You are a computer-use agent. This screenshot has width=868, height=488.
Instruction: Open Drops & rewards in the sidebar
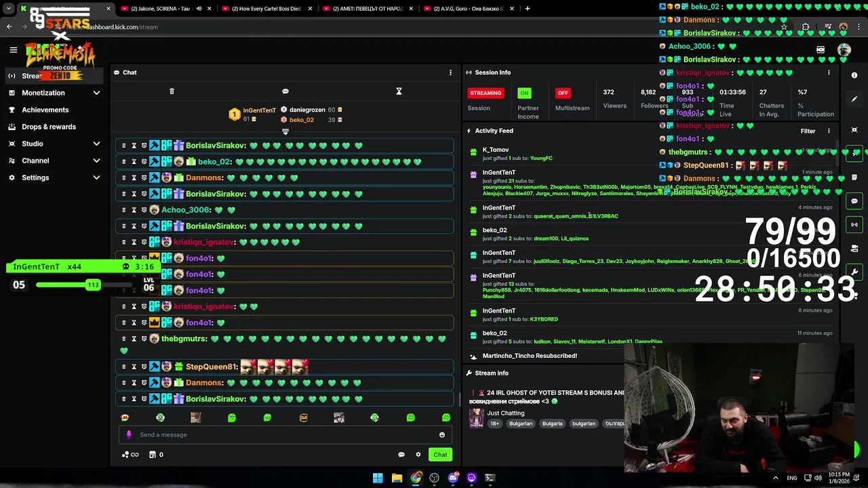(x=49, y=127)
